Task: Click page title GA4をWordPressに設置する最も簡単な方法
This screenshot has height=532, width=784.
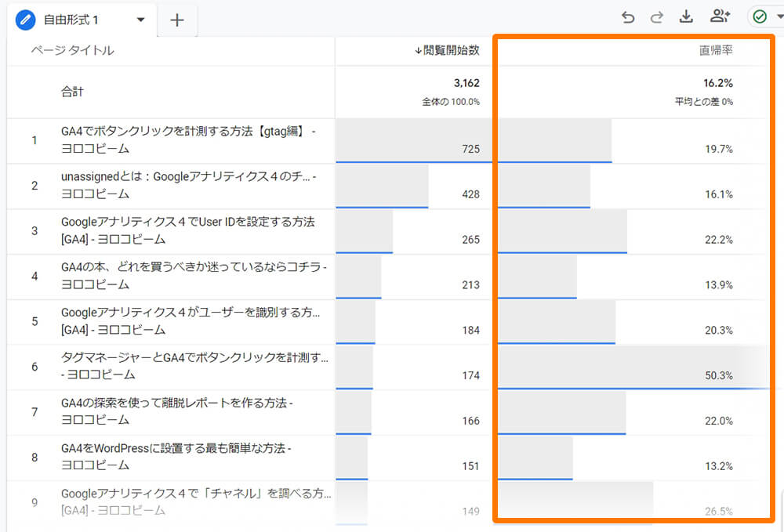Action: tap(176, 457)
